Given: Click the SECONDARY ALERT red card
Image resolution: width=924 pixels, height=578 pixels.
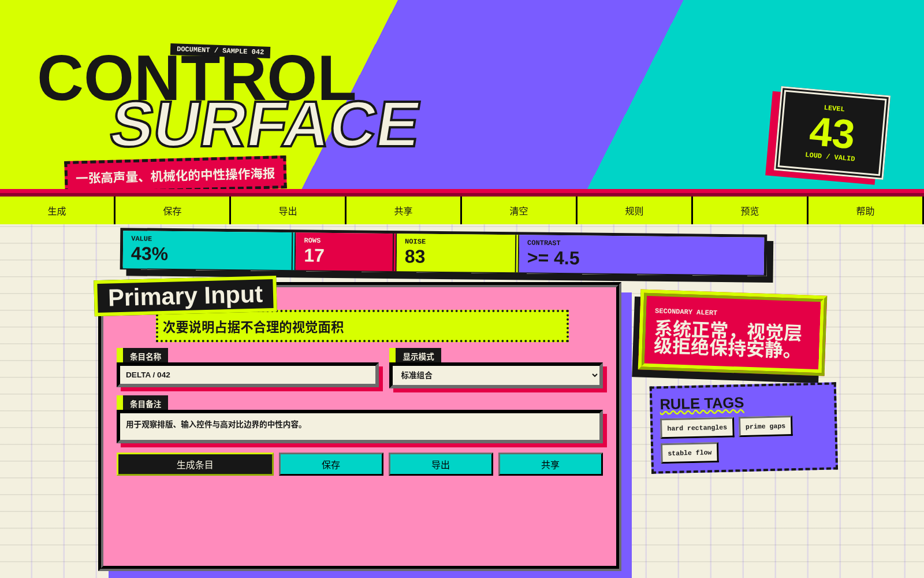Looking at the screenshot, I should click(x=732, y=333).
